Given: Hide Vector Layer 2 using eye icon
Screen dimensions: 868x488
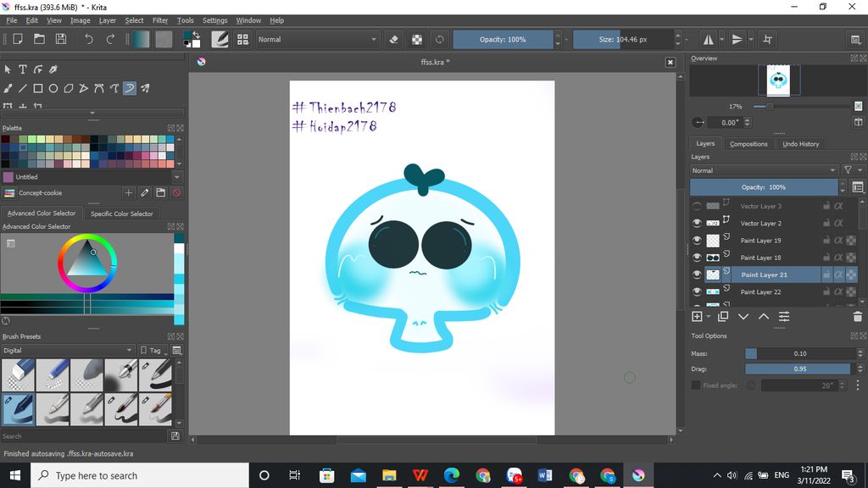Looking at the screenshot, I should [x=697, y=223].
